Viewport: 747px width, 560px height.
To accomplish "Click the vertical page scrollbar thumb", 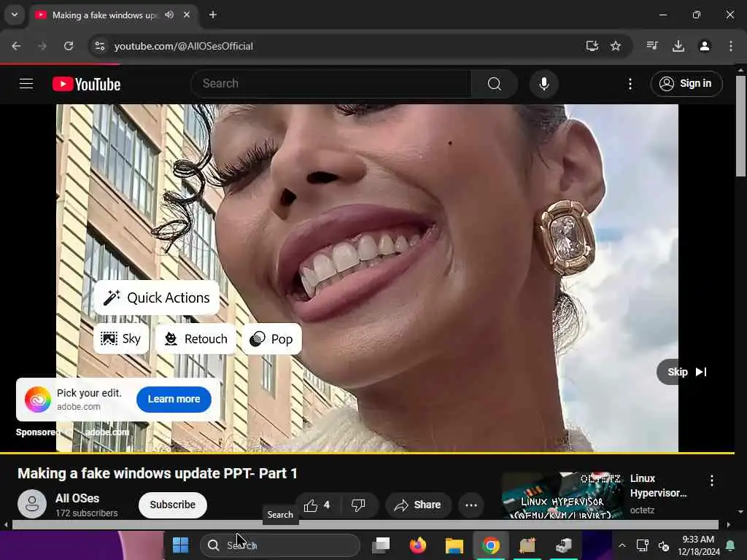I will point(740,125).
